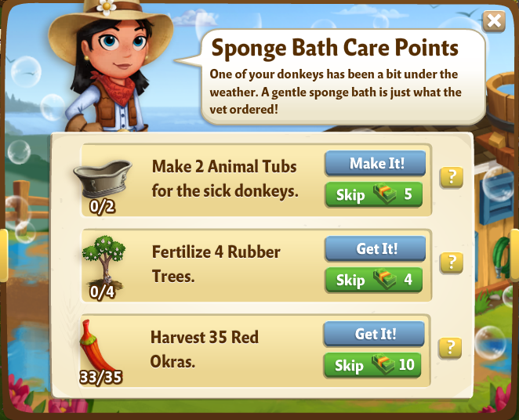
Task: Click the left yellow side arrow tab
Action: [x=4, y=255]
